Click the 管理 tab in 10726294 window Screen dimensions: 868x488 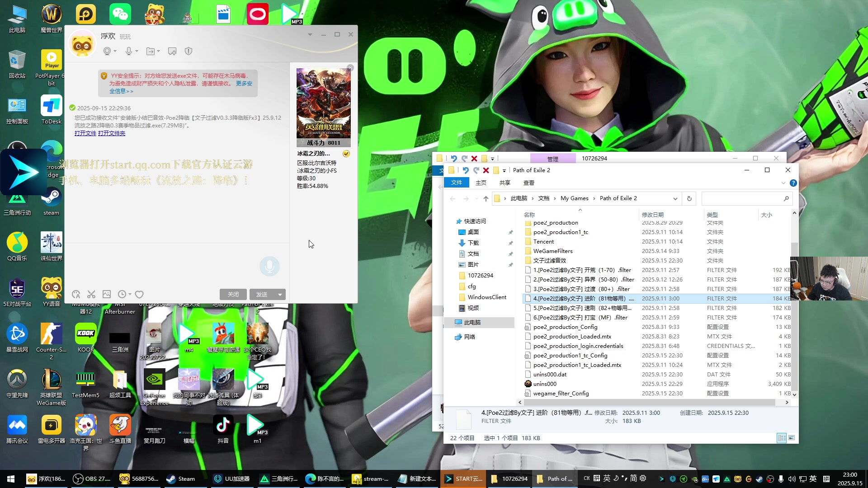click(553, 159)
